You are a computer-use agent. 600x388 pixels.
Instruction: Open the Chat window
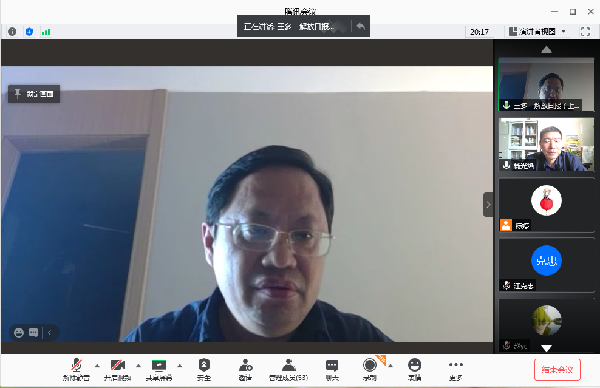(x=332, y=369)
